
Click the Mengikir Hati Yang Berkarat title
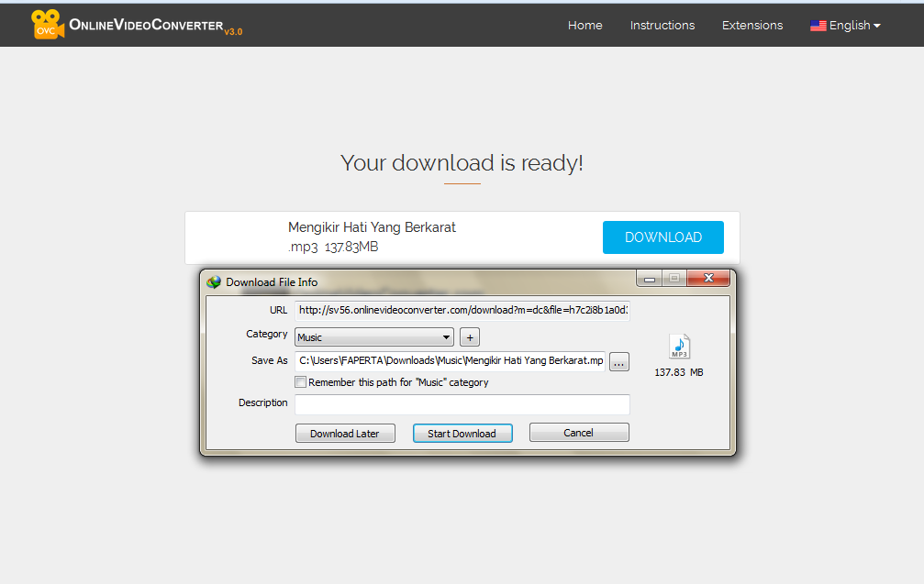(x=372, y=227)
